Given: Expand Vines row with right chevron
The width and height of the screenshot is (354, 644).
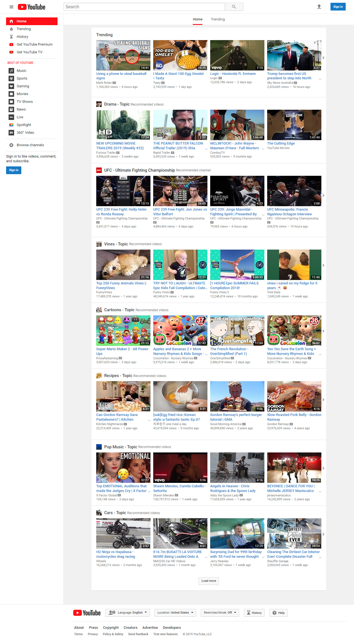Looking at the screenshot, I should click(x=323, y=265).
